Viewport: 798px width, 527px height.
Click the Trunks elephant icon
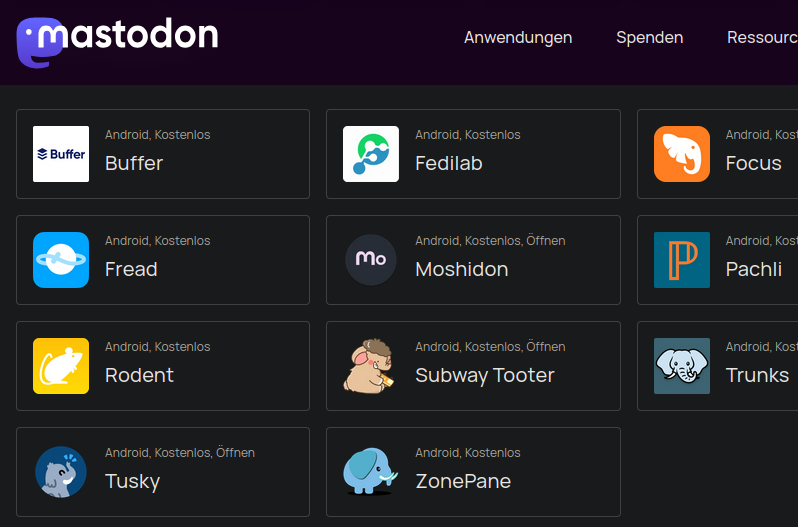(682, 366)
